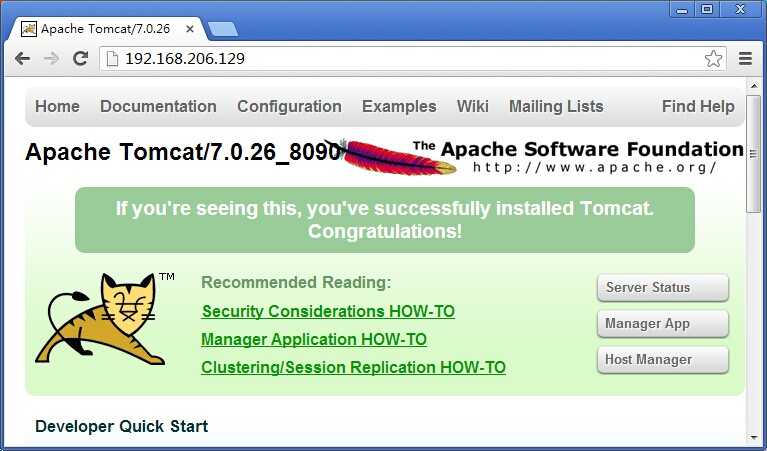Click the scrollbar up arrow

tap(754, 85)
